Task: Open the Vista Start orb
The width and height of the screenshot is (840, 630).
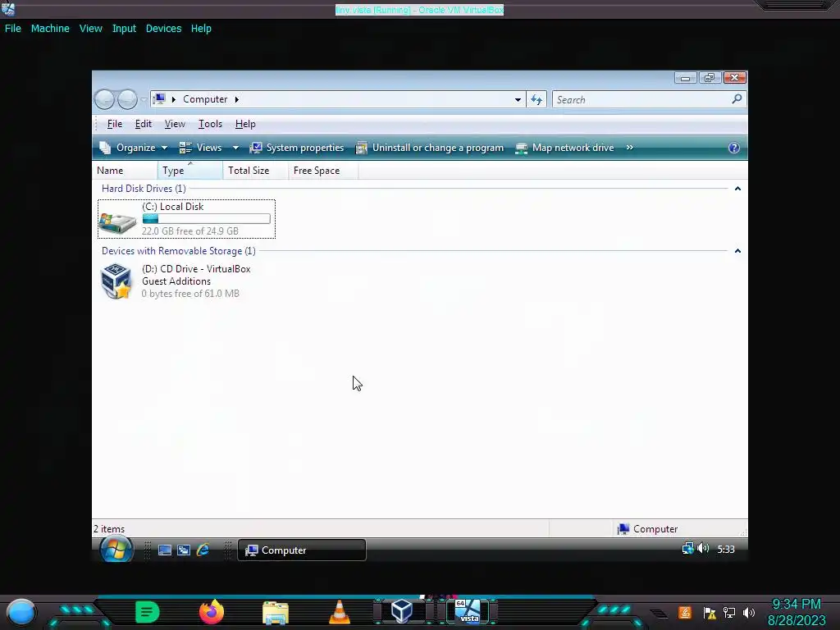Action: [x=116, y=549]
